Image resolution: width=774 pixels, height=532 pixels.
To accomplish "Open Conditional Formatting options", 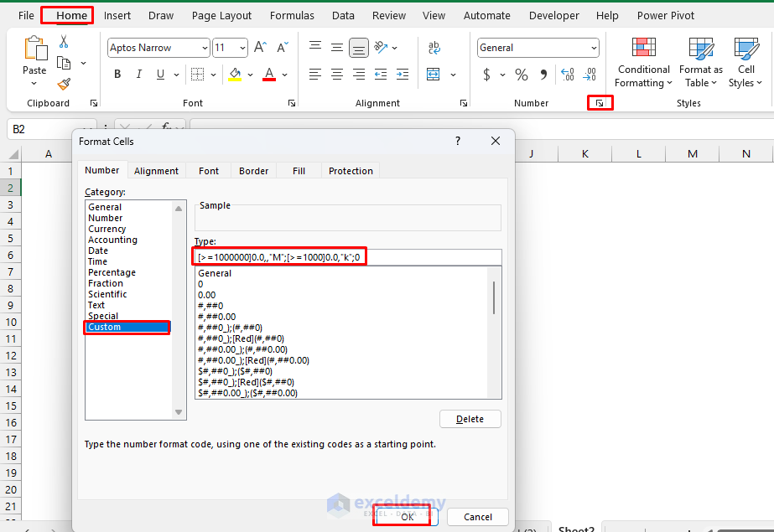I will pos(642,60).
